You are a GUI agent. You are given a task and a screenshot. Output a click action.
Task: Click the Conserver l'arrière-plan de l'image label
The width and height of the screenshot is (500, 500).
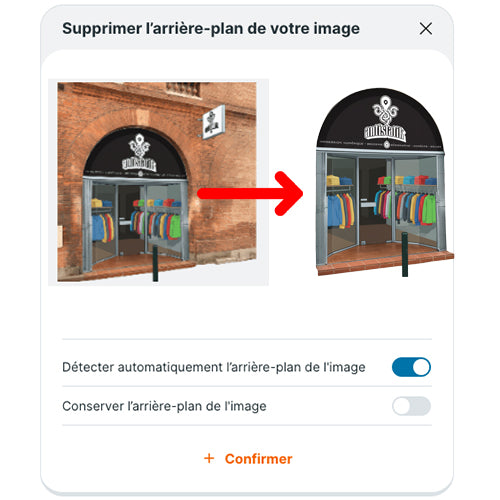tap(164, 406)
